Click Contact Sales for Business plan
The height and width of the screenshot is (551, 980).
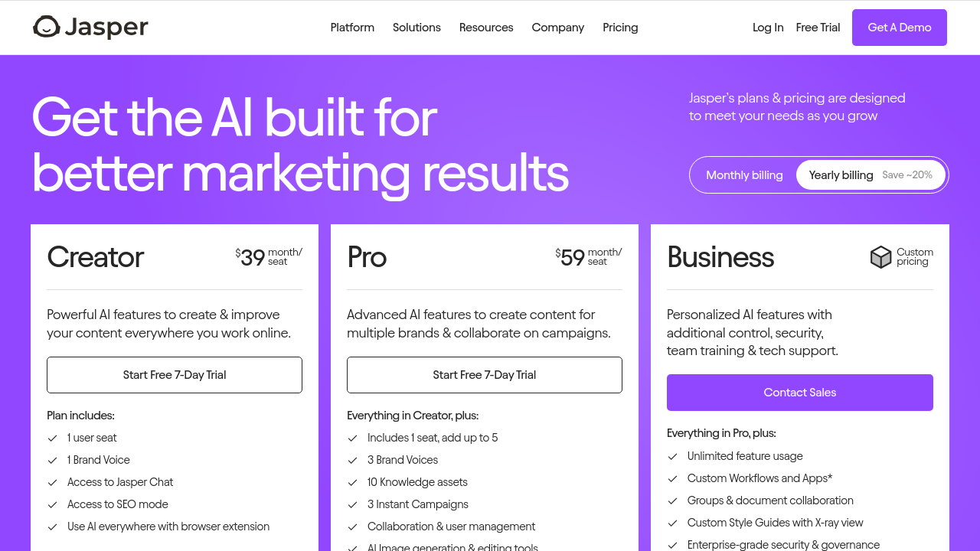pos(799,393)
